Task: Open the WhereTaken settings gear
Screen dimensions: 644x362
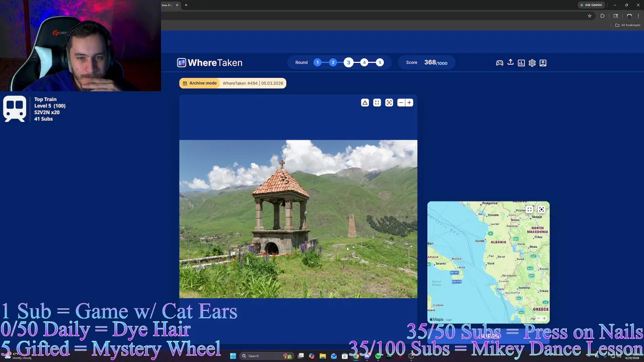Action: [x=532, y=63]
